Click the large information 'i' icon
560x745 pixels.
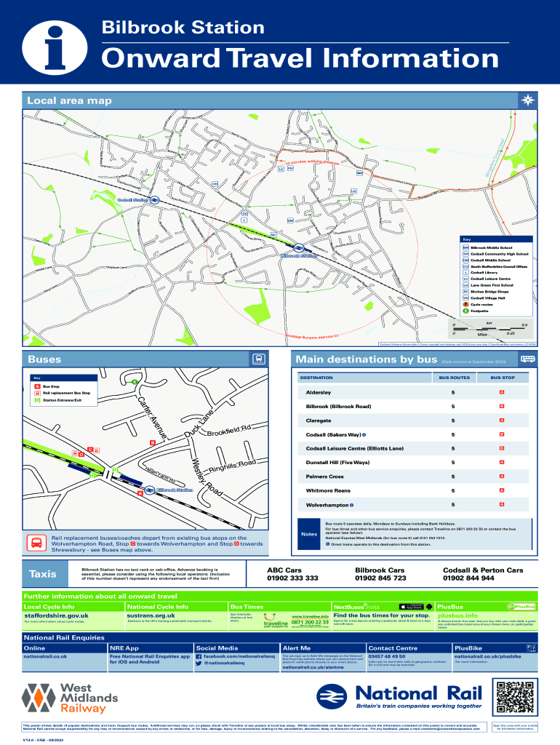coord(55,47)
